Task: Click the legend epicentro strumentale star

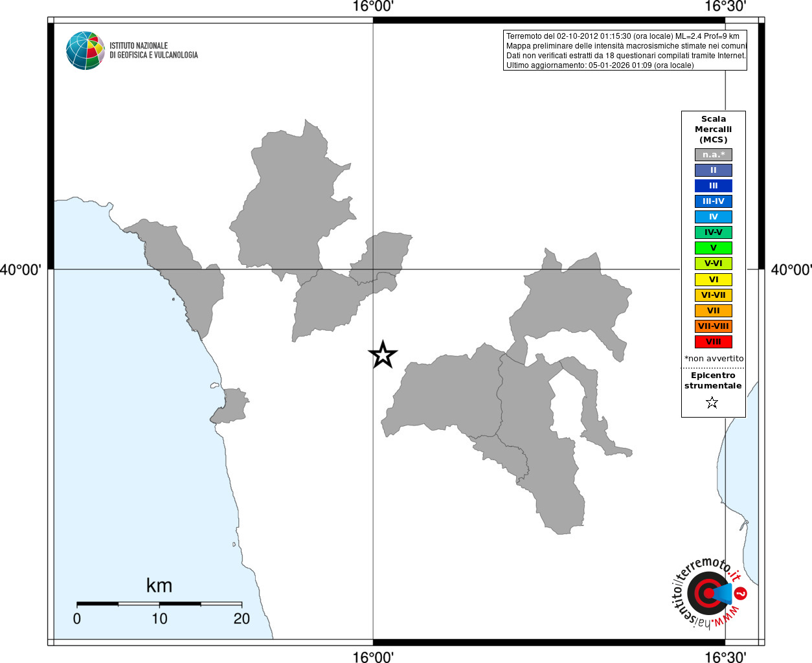Action: (x=712, y=403)
